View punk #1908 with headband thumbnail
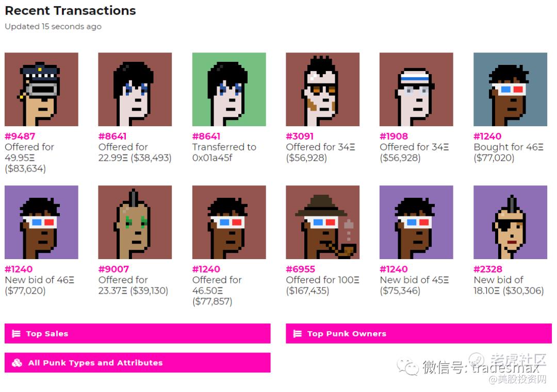The width and height of the screenshot is (557, 392). click(416, 90)
